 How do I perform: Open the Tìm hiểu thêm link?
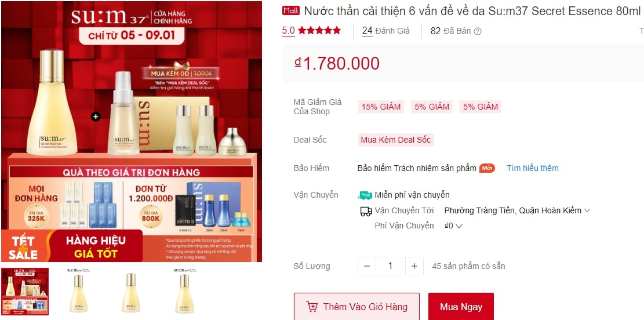click(x=532, y=168)
